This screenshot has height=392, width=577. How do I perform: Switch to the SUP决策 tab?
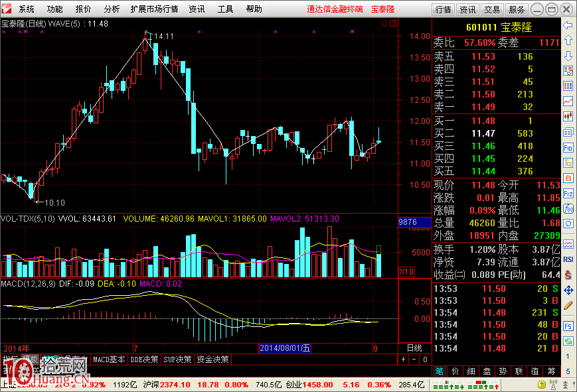tap(177, 359)
